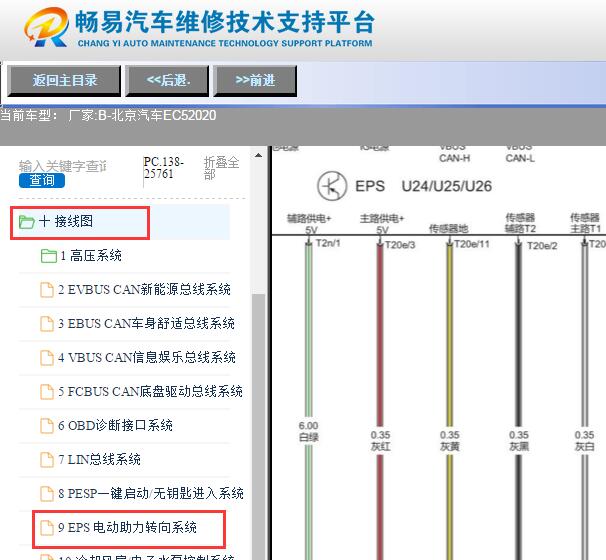The height and width of the screenshot is (560, 606).
Task: Click the 传感器辅路T2 label
Action: (520, 223)
